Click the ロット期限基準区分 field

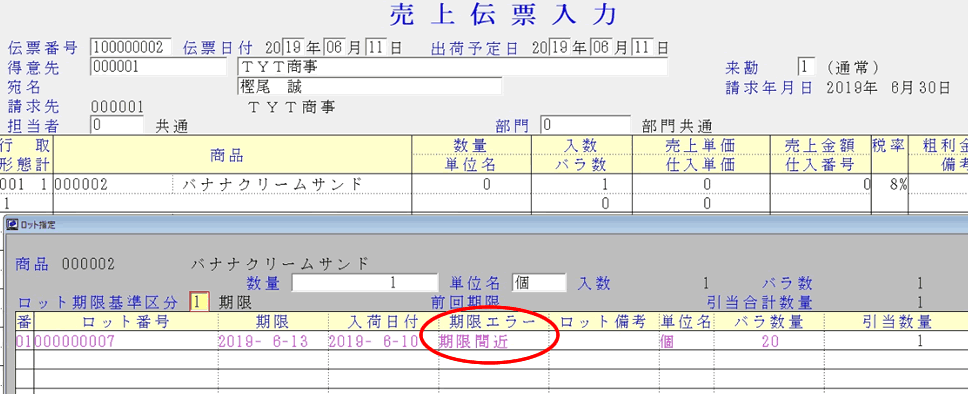click(198, 302)
